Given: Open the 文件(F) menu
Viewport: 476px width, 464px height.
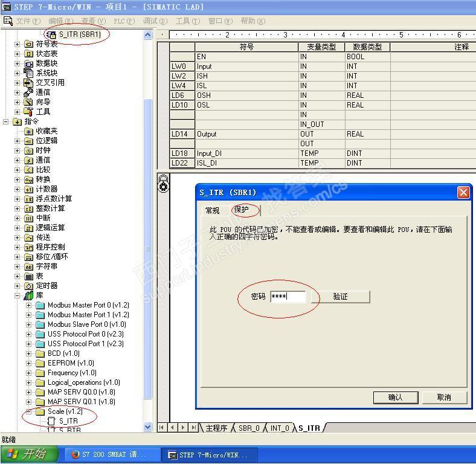Looking at the screenshot, I should (x=28, y=21).
